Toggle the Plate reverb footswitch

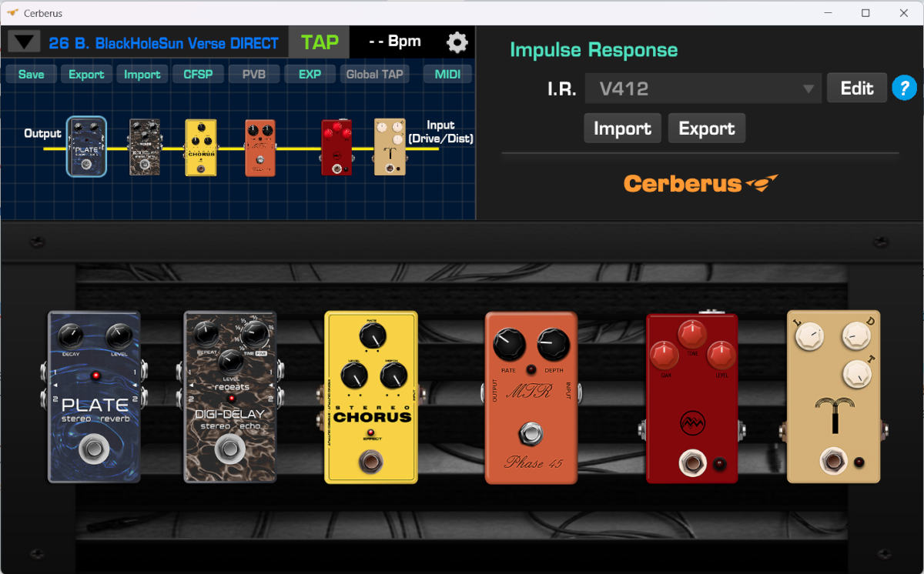pos(94,449)
